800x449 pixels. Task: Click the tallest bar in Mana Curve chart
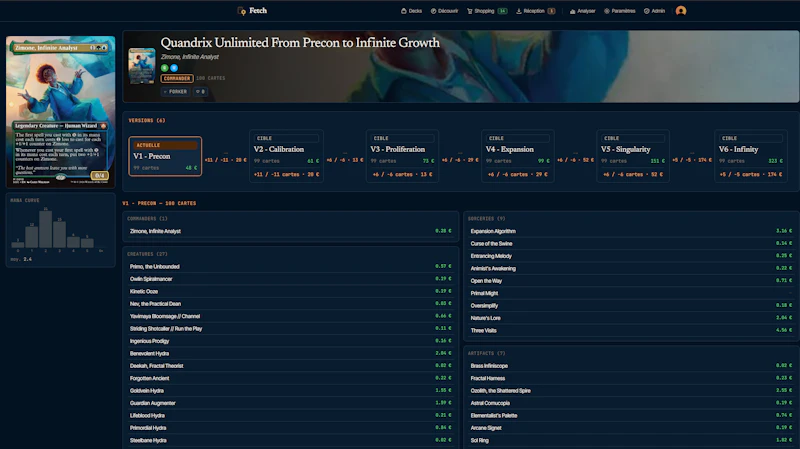(45, 229)
